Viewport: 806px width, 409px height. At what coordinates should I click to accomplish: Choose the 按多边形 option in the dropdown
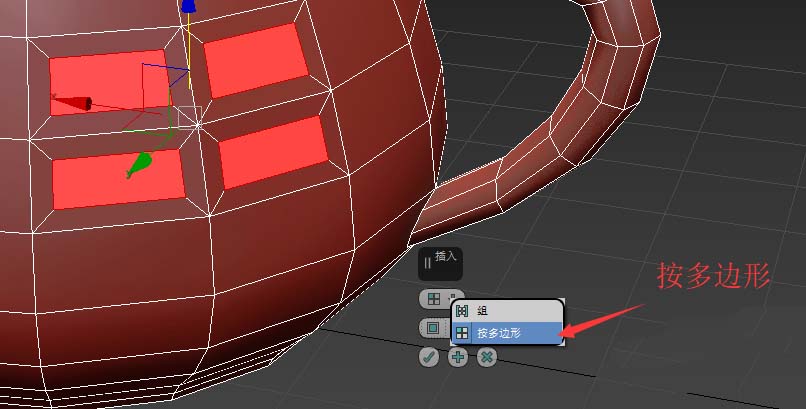[x=507, y=333]
